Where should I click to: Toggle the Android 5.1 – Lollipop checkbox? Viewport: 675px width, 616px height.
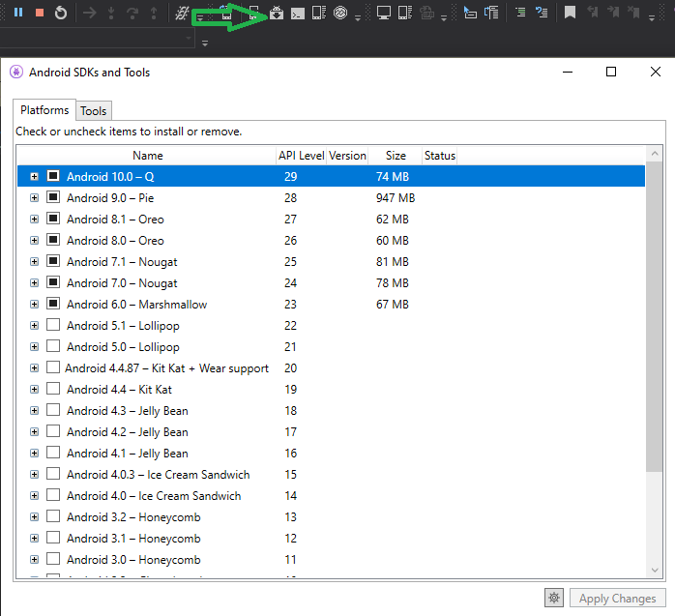point(53,326)
